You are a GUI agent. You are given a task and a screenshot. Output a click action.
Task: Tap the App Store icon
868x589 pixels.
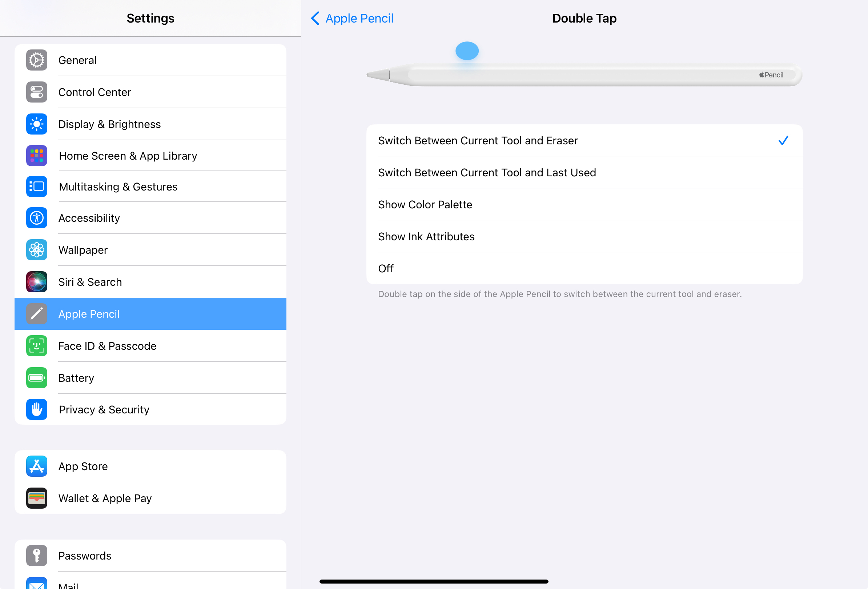pos(37,466)
